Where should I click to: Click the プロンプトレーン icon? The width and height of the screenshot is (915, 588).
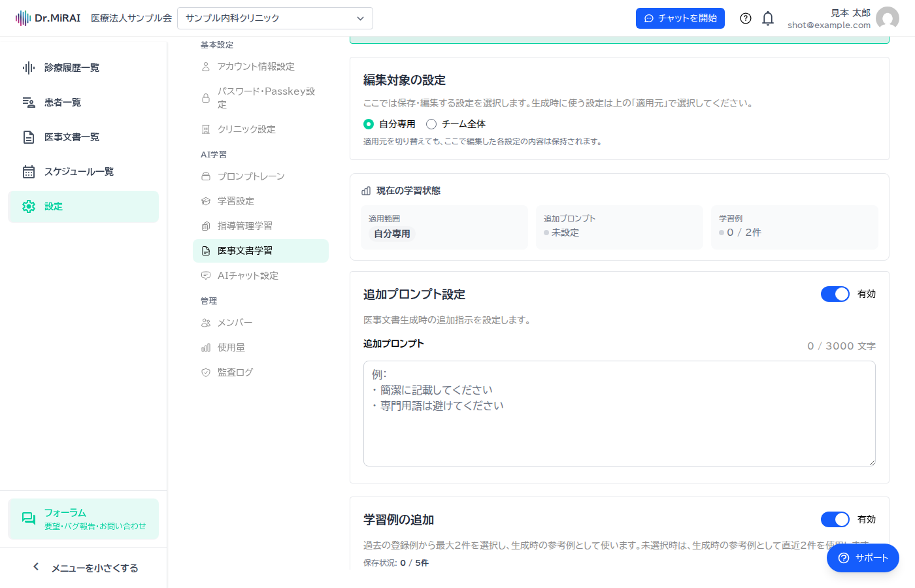[x=206, y=176]
